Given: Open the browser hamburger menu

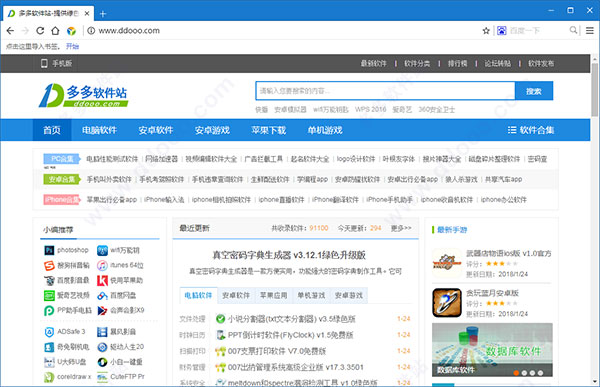Looking at the screenshot, I should tap(590, 31).
